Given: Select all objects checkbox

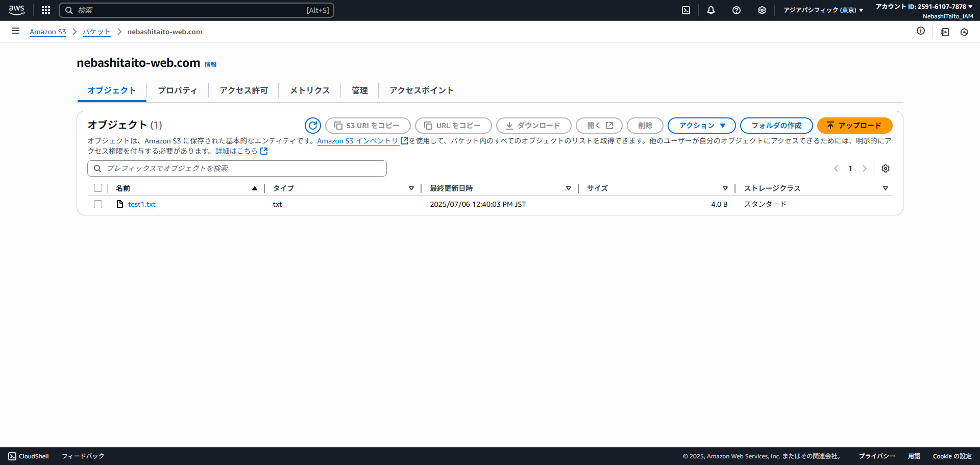Looking at the screenshot, I should pos(98,188).
